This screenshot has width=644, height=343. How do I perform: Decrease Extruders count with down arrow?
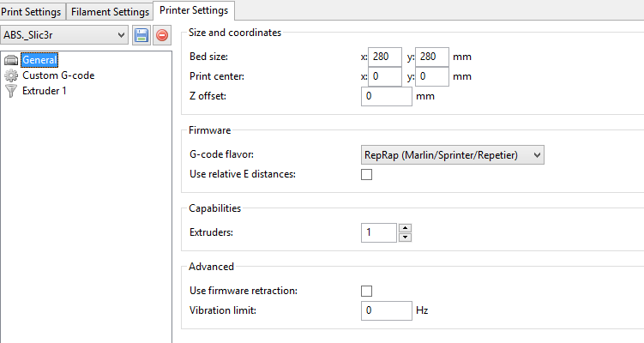(x=406, y=238)
